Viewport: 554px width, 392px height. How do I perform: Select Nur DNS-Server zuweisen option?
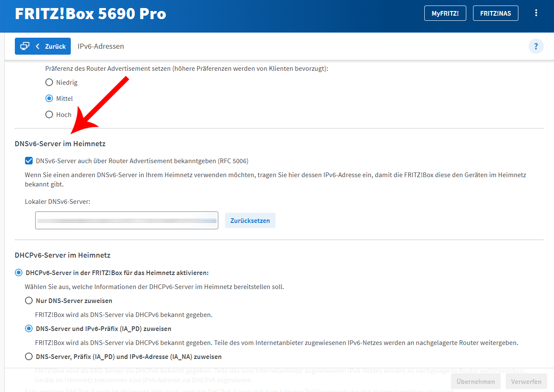point(29,300)
